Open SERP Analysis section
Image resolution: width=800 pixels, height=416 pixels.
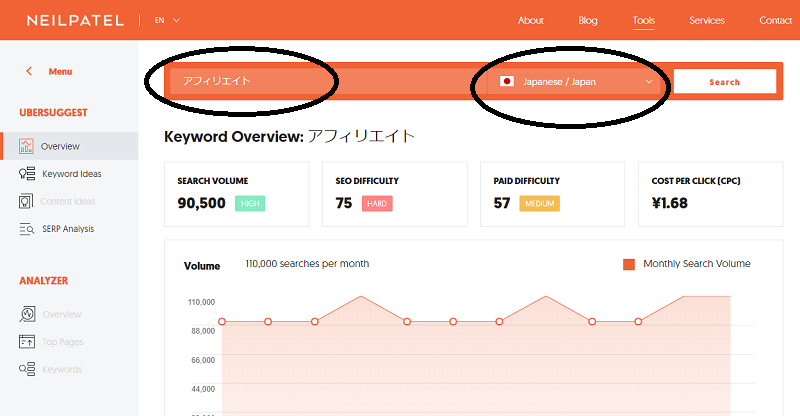point(68,229)
